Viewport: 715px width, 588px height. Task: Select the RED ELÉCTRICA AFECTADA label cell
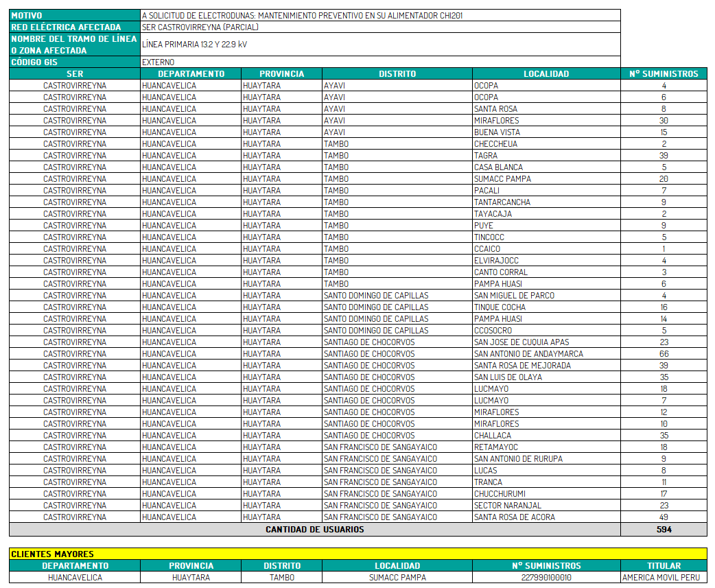tap(74, 27)
